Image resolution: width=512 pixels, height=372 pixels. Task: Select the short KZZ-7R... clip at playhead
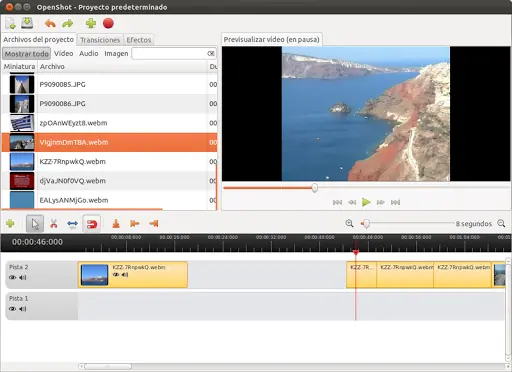point(361,275)
